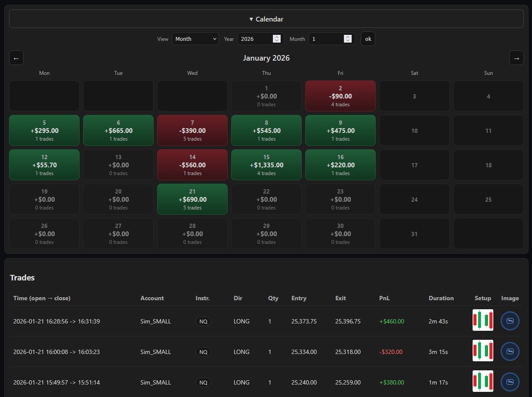Select January 2 showing -$90.00 loss
Image resolution: width=532 pixels, height=397 pixels.
click(340, 95)
